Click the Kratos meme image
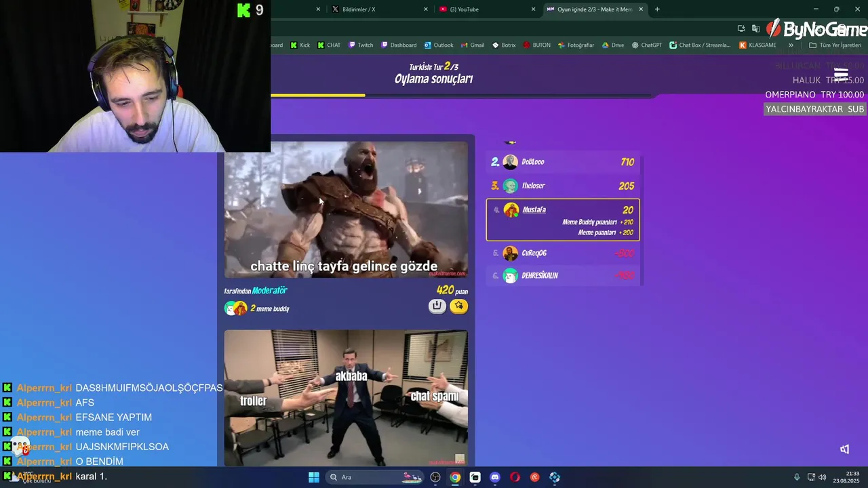The width and height of the screenshot is (868, 488). 346,210
